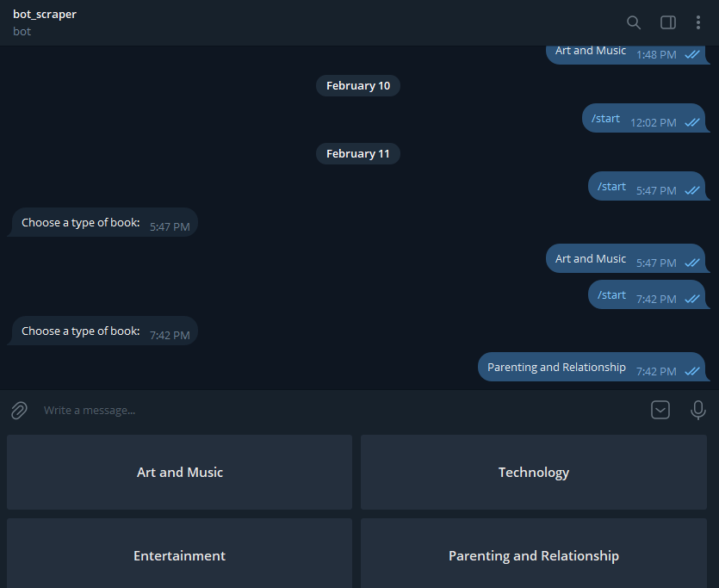Viewport: 719px width, 588px height.
Task: Click the read receipt checkmarks on Parenting message
Action: pyautogui.click(x=691, y=370)
